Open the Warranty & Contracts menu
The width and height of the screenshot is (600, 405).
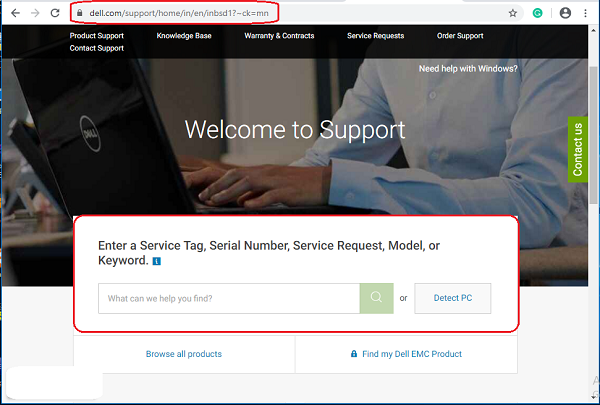point(279,36)
